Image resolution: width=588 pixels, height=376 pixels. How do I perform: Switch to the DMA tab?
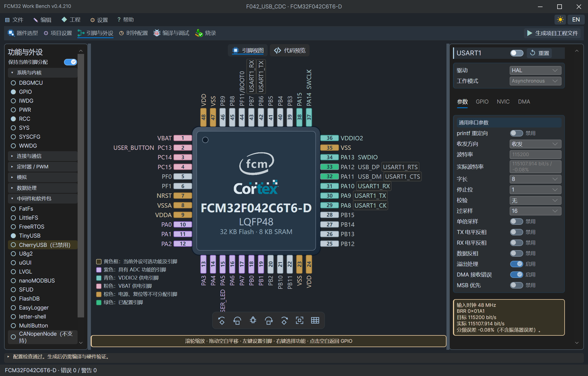(x=524, y=102)
